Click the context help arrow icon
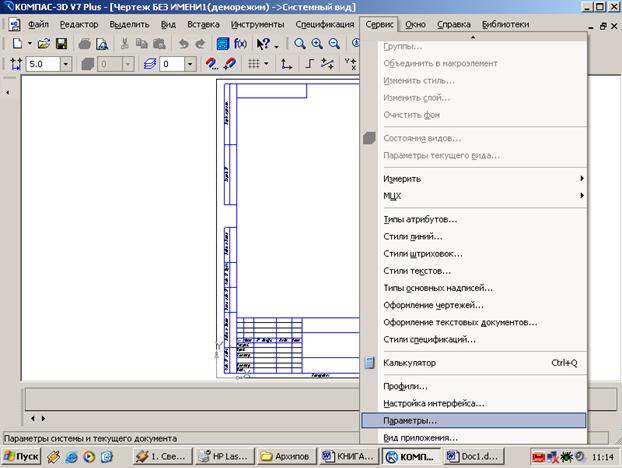Image resolution: width=622 pixels, height=468 pixels. (x=264, y=44)
